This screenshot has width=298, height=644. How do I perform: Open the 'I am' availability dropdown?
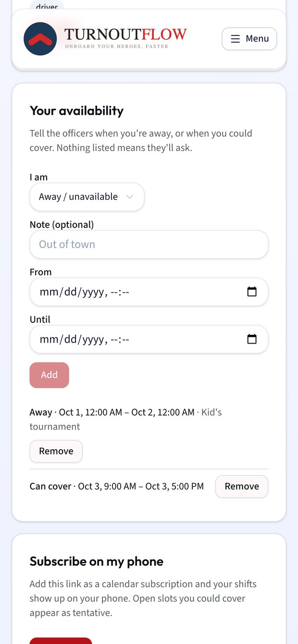(x=87, y=197)
